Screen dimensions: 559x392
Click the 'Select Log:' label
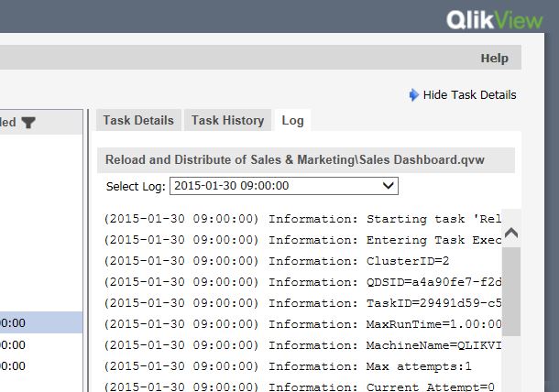coord(136,186)
